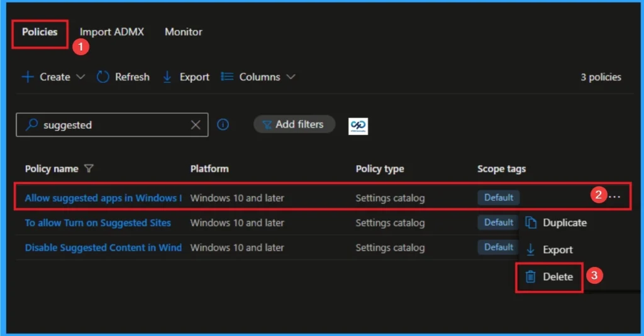This screenshot has width=644, height=336.
Task: Open To allow Turn on Suggested Sites policy
Action: tap(97, 223)
